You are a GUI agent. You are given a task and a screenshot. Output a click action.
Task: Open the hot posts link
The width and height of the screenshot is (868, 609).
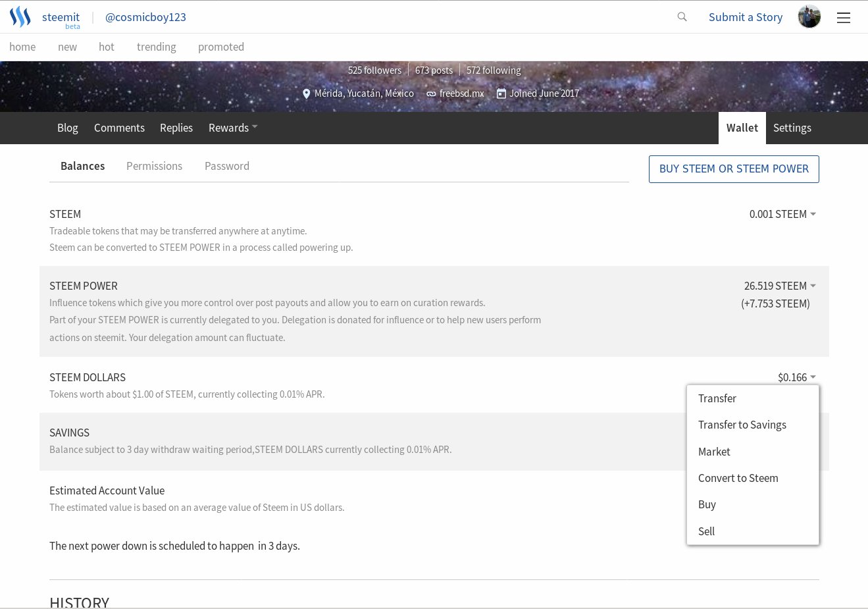click(107, 47)
